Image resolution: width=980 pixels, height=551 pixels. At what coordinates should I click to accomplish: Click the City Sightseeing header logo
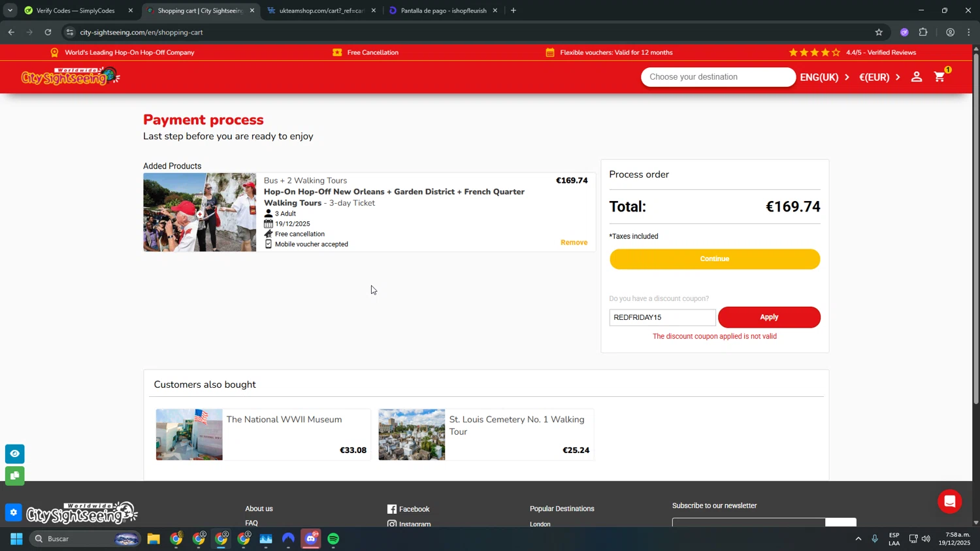71,76
